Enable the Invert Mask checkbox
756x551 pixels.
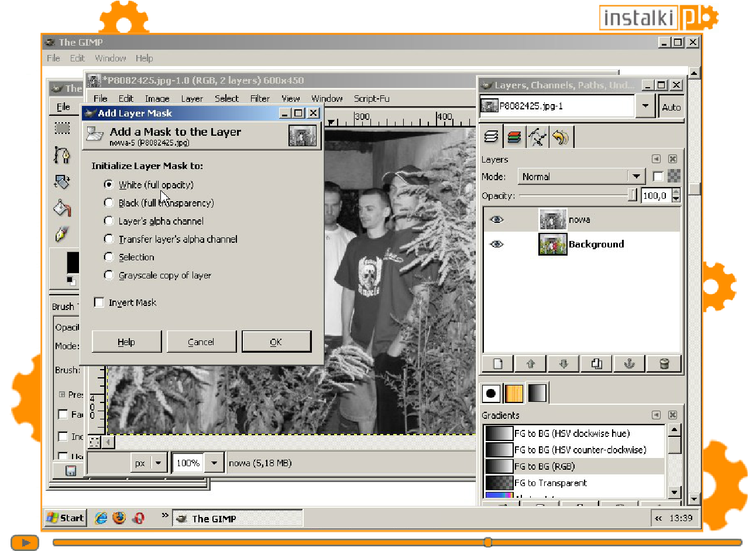[x=99, y=302]
